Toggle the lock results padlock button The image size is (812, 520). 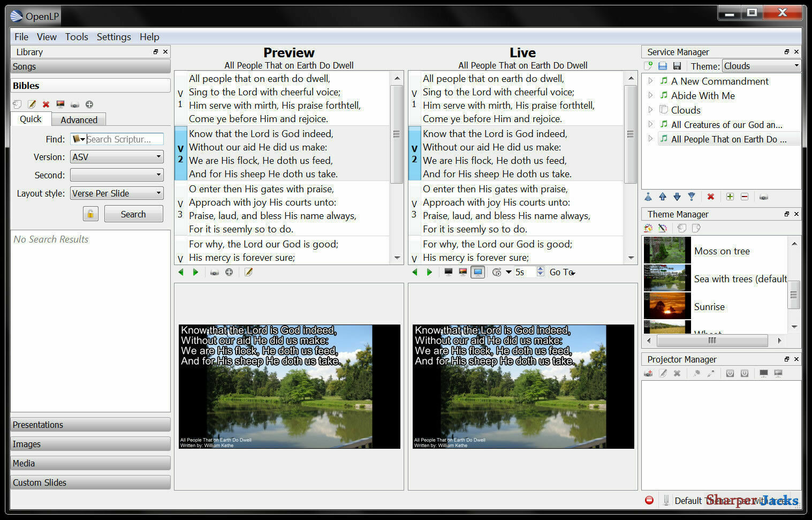tap(90, 214)
